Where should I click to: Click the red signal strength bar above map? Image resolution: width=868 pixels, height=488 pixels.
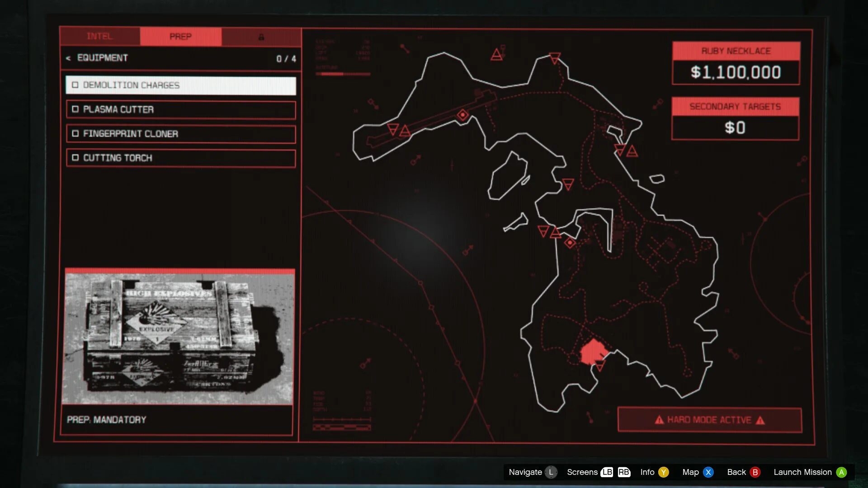point(343,74)
